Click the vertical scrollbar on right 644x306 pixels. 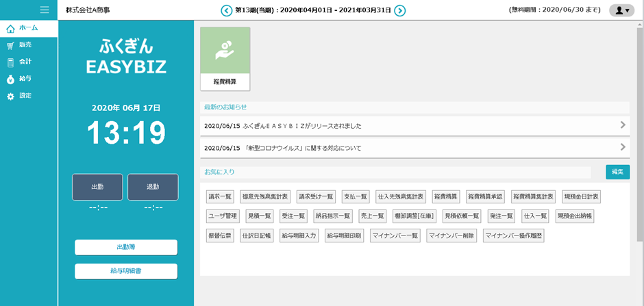pos(639,137)
